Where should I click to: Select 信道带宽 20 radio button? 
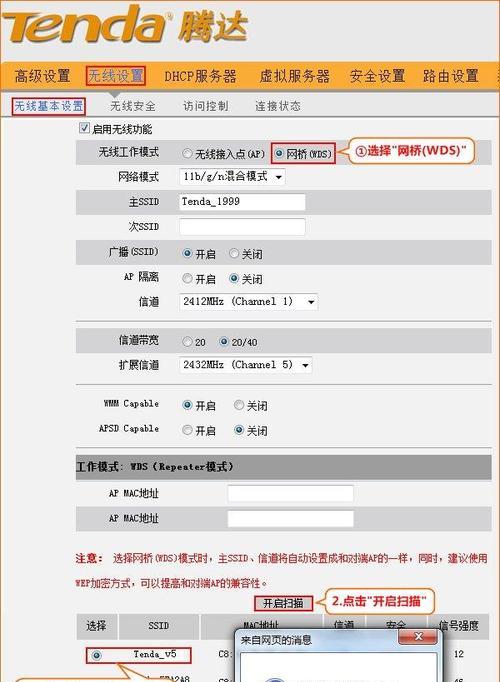coord(187,342)
